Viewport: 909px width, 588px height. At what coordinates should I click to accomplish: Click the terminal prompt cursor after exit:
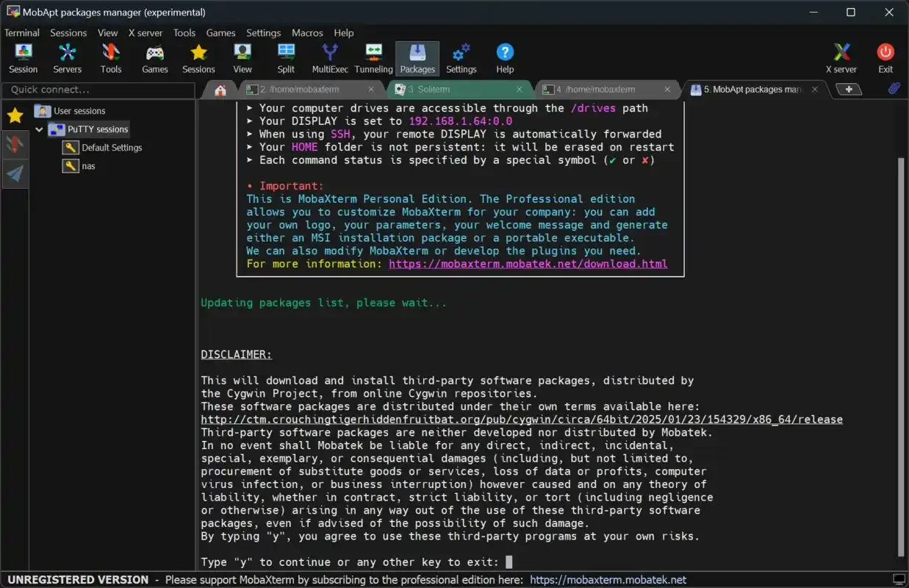(509, 562)
